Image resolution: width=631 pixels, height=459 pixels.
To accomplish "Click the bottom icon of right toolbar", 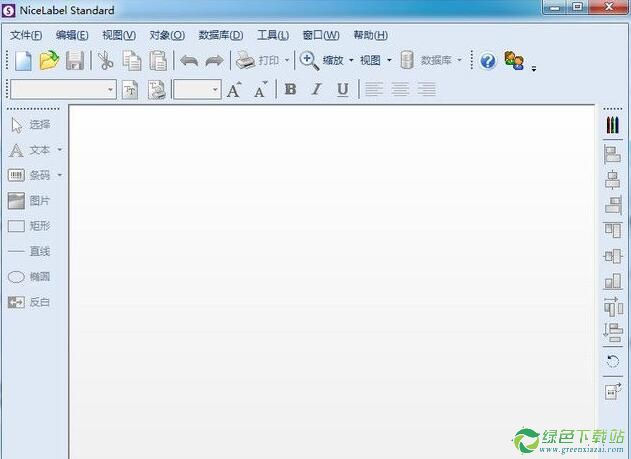I will 613,391.
